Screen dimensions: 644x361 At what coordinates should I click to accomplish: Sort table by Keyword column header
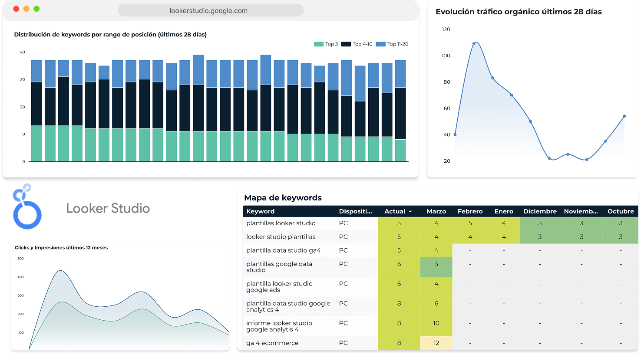(261, 211)
